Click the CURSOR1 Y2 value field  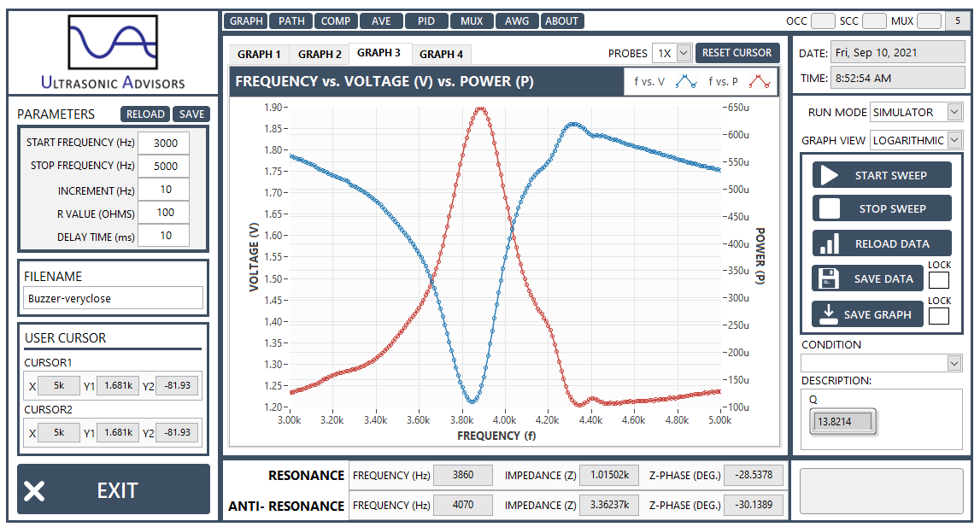[178, 386]
